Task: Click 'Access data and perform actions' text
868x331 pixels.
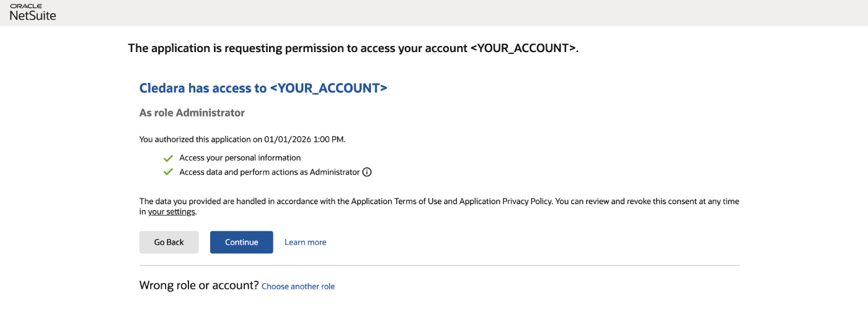Action: [x=270, y=172]
